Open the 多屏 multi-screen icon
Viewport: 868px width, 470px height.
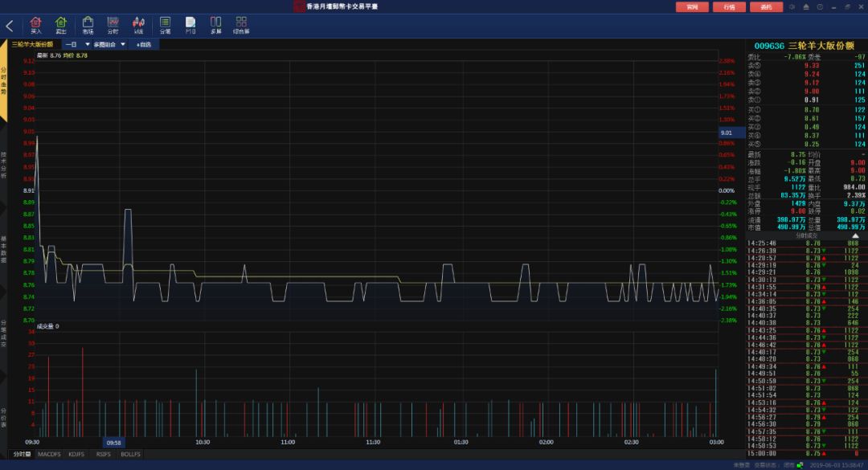pyautogui.click(x=216, y=25)
